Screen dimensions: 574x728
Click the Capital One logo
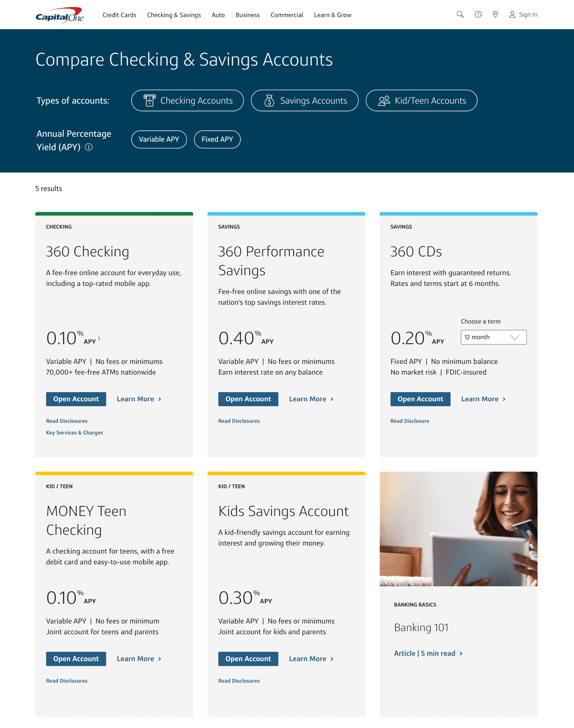click(59, 15)
